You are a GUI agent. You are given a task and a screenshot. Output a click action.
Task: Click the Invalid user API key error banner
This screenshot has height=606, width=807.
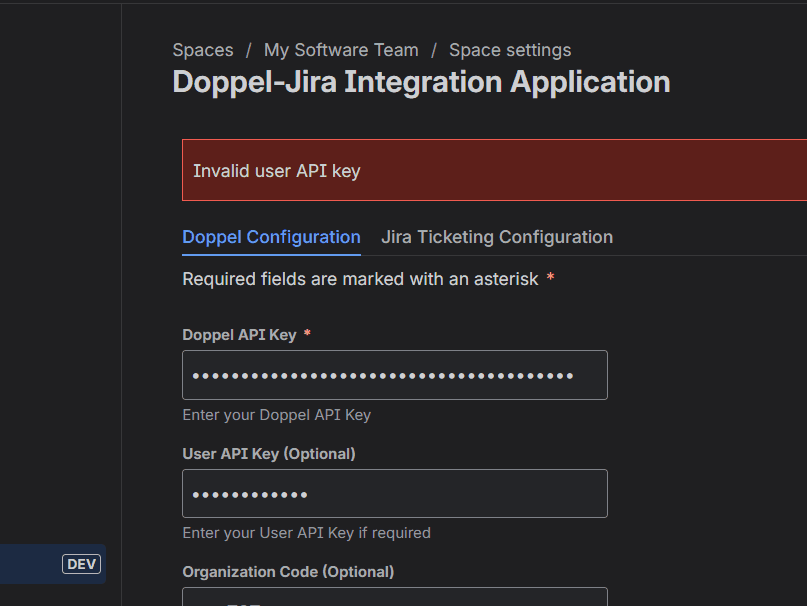point(494,170)
